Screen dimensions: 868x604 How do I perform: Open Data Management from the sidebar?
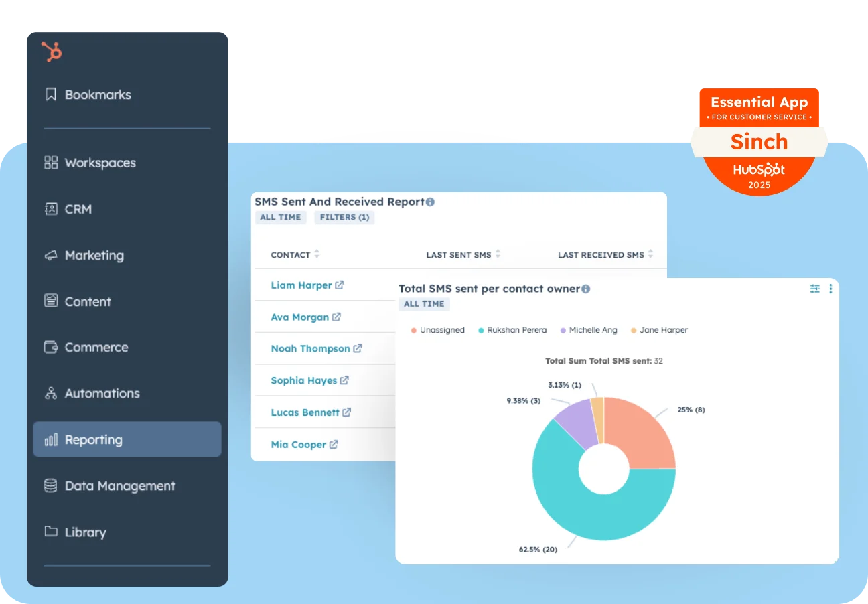tap(119, 485)
